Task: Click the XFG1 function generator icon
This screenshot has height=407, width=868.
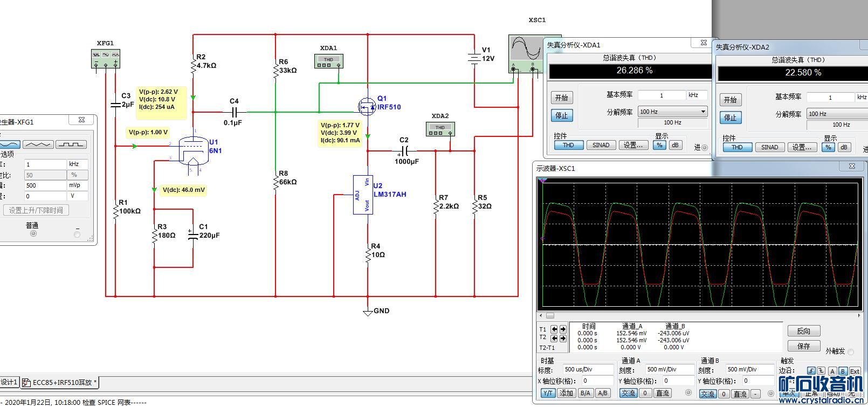Action: coord(106,58)
